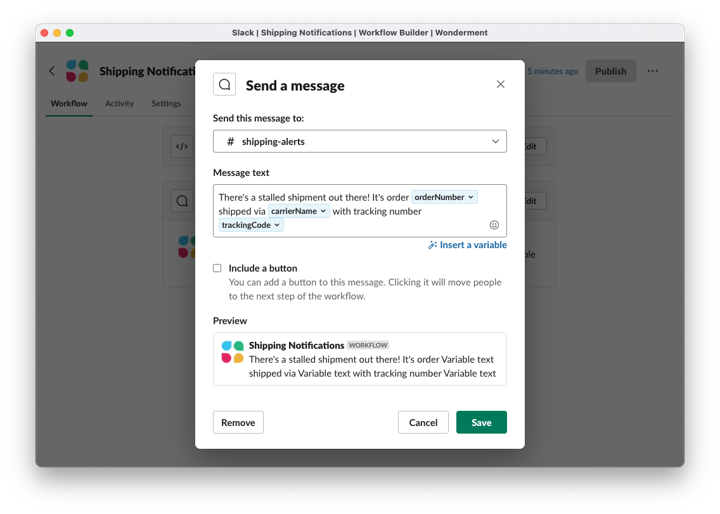Expand the trackingCode variable chip
The image size is (720, 514).
[251, 225]
